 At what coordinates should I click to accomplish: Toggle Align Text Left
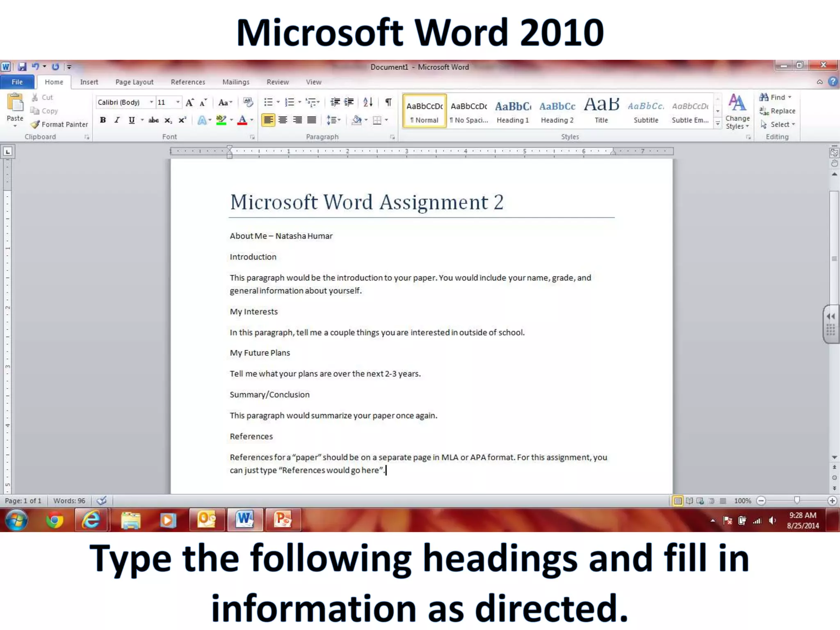268,120
